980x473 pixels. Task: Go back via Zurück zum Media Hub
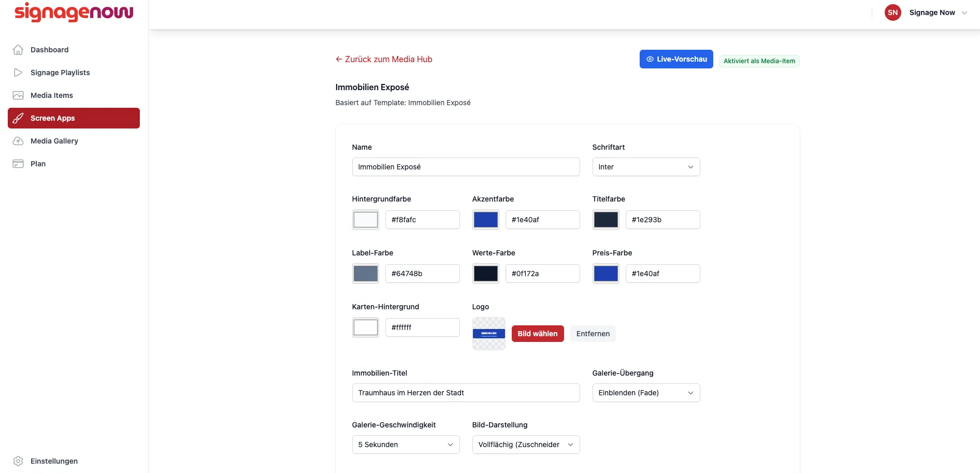tap(384, 59)
